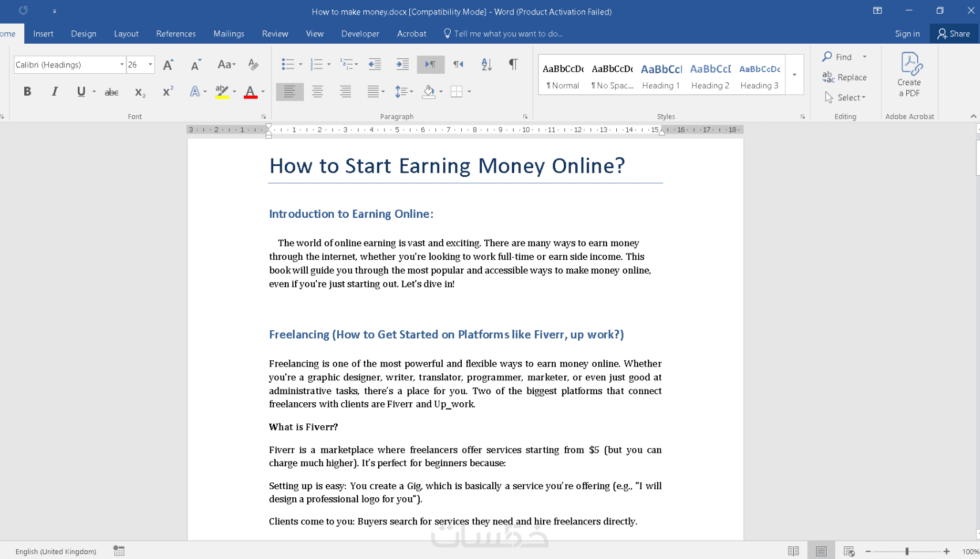
Task: Customize Quick Access Toolbar arrow
Action: coord(54,11)
